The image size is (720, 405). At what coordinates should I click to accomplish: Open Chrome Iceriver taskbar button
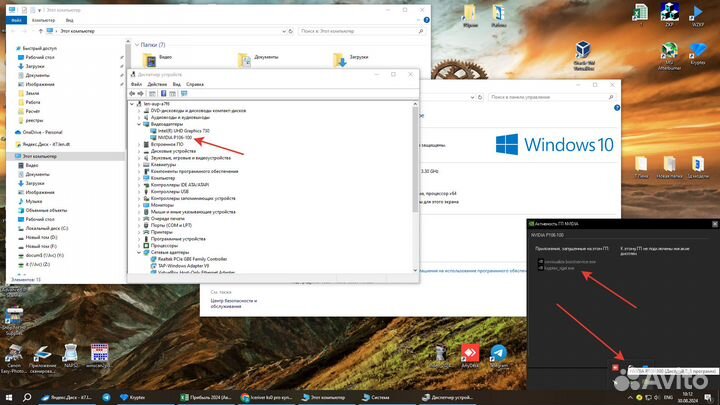click(x=267, y=397)
